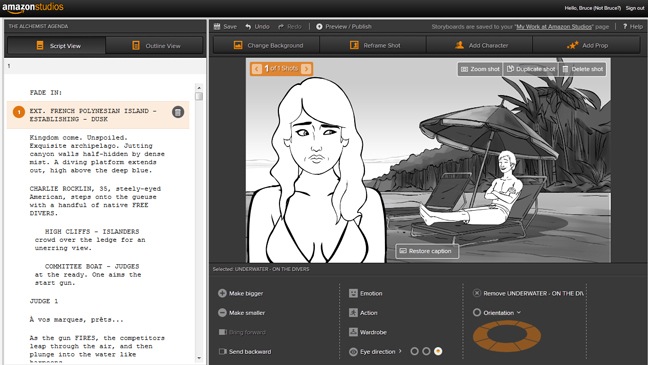Click EXT. FRENCH POLYNESIAN ISLAND scene heading
648x365 pixels.
(x=93, y=115)
